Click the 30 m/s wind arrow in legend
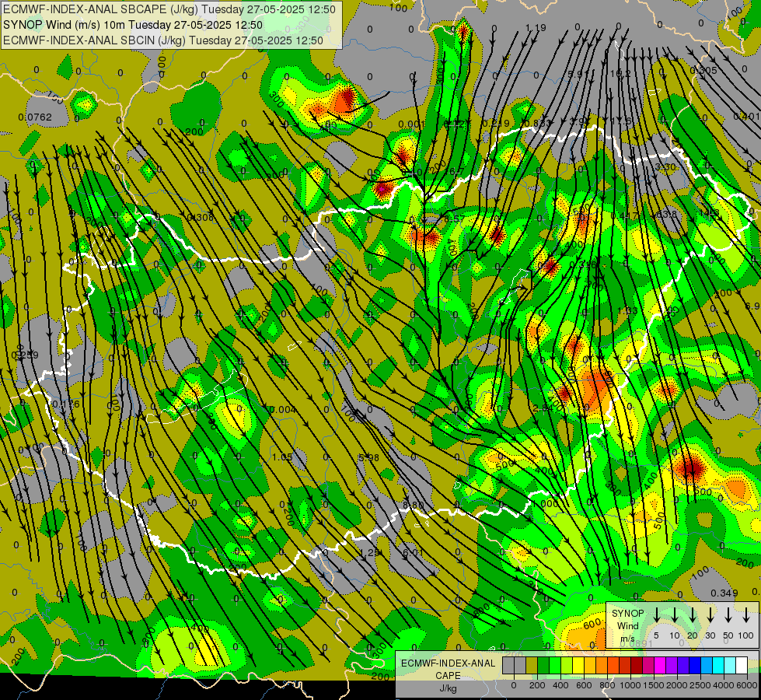761x700 pixels. tap(710, 615)
